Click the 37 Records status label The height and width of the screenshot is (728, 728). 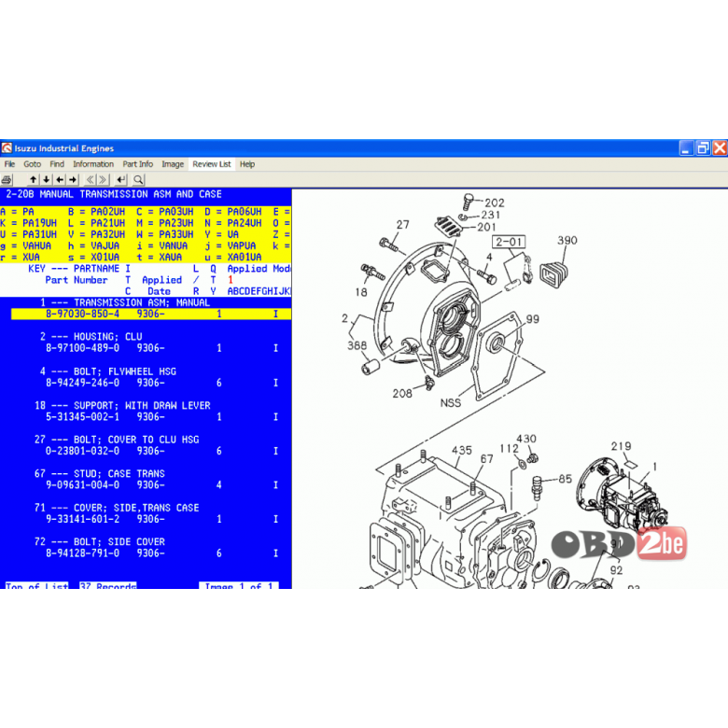point(108,586)
